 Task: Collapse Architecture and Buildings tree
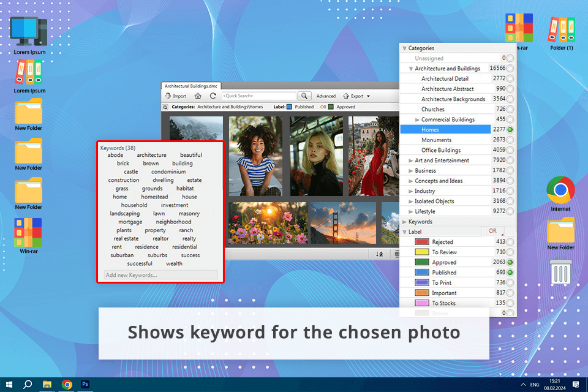tap(410, 69)
